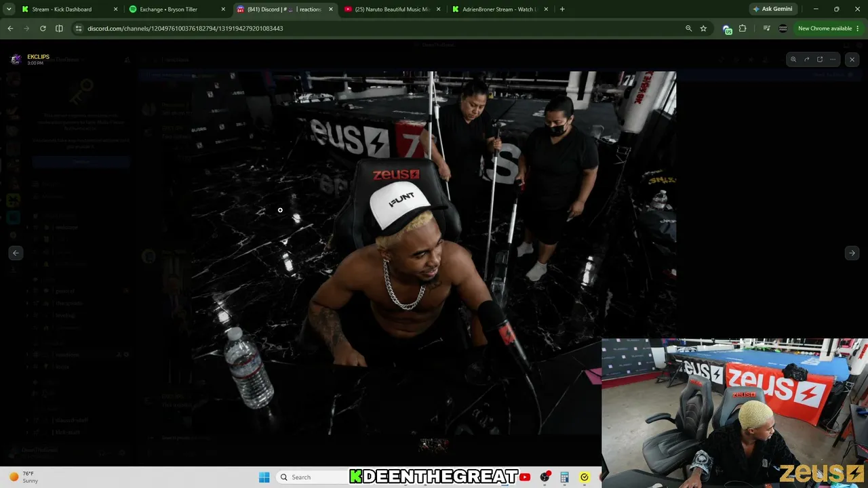Image resolution: width=868 pixels, height=488 pixels.
Task: Toggle the browser split view
Action: pos(59,28)
